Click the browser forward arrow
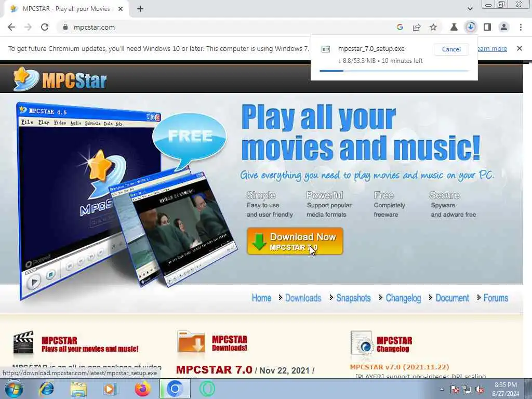 coord(28,27)
